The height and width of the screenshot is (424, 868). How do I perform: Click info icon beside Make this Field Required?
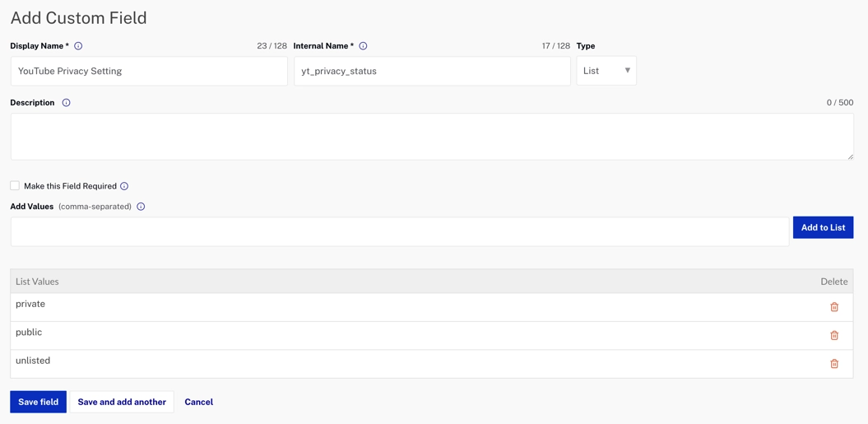coord(124,186)
